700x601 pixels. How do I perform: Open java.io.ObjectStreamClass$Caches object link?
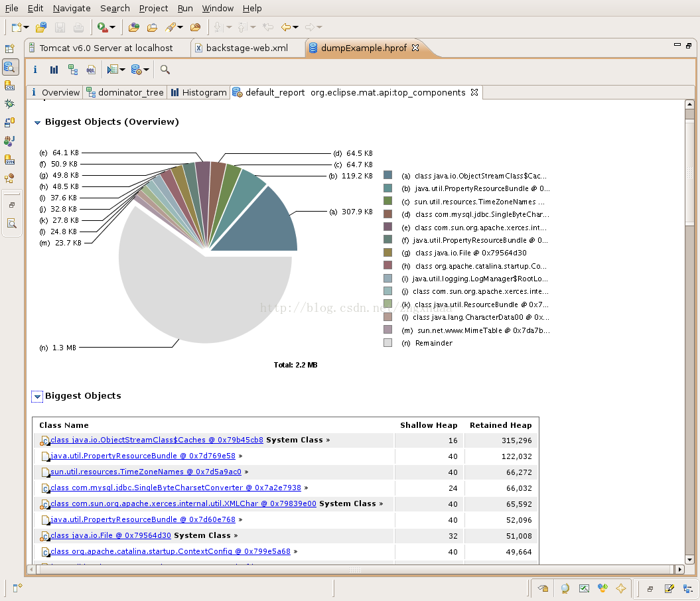coord(157,440)
